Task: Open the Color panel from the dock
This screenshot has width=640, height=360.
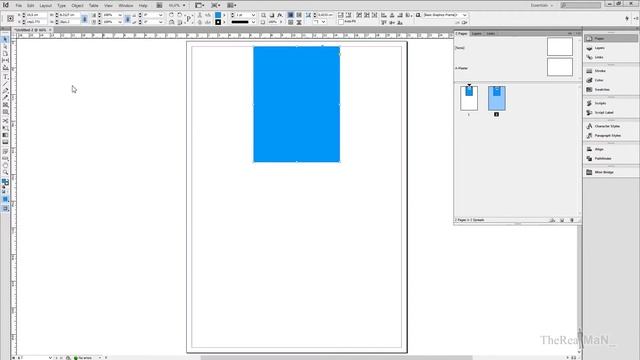Action: 611,80
